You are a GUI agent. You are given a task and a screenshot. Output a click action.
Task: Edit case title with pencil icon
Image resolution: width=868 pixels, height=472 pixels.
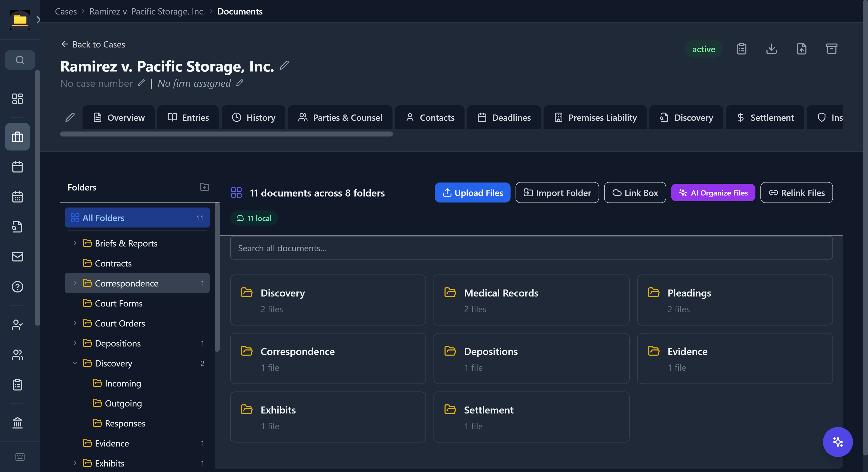click(284, 65)
